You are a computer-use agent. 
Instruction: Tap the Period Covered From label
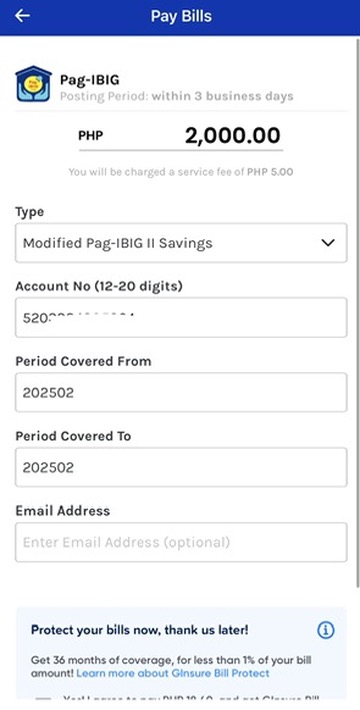(x=83, y=361)
